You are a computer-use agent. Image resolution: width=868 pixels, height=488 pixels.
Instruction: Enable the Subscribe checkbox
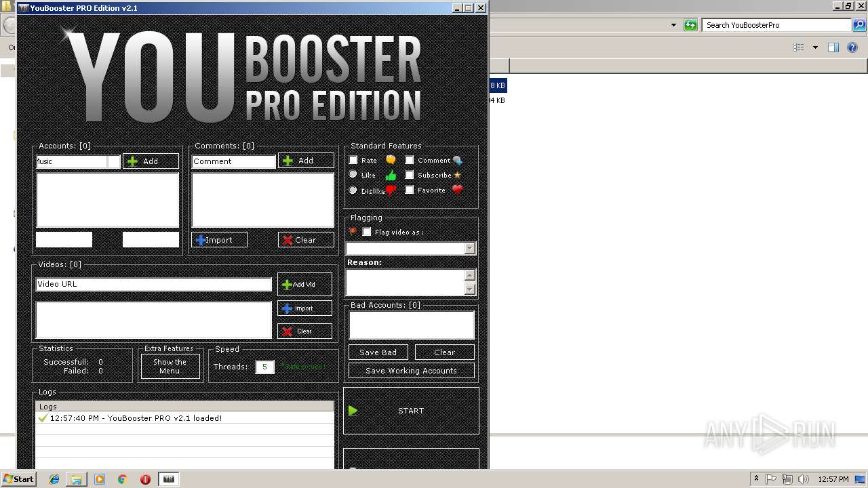[x=410, y=175]
